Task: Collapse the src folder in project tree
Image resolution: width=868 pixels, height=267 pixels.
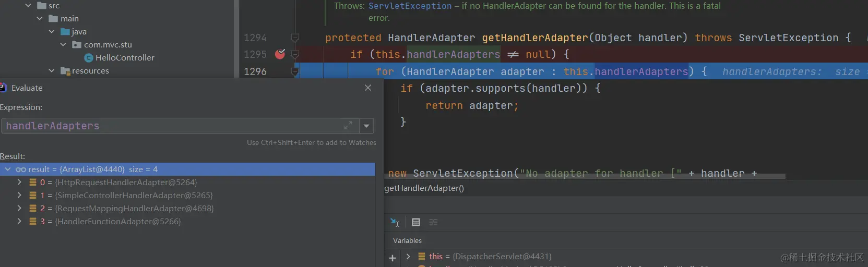Action: point(28,5)
